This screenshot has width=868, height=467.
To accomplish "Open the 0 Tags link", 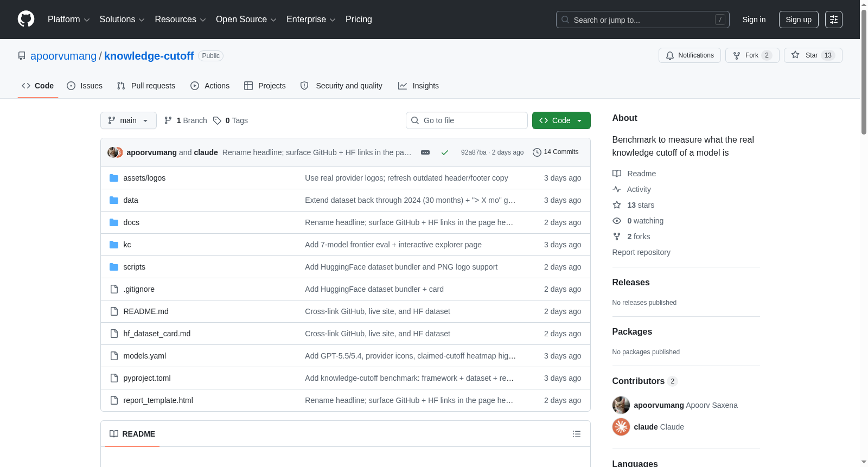I will pyautogui.click(x=231, y=120).
